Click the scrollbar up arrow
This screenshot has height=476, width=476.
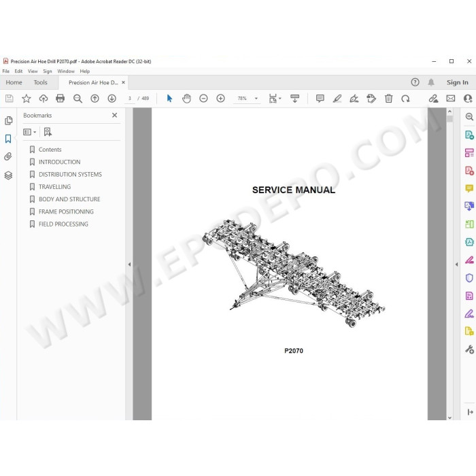449,112
